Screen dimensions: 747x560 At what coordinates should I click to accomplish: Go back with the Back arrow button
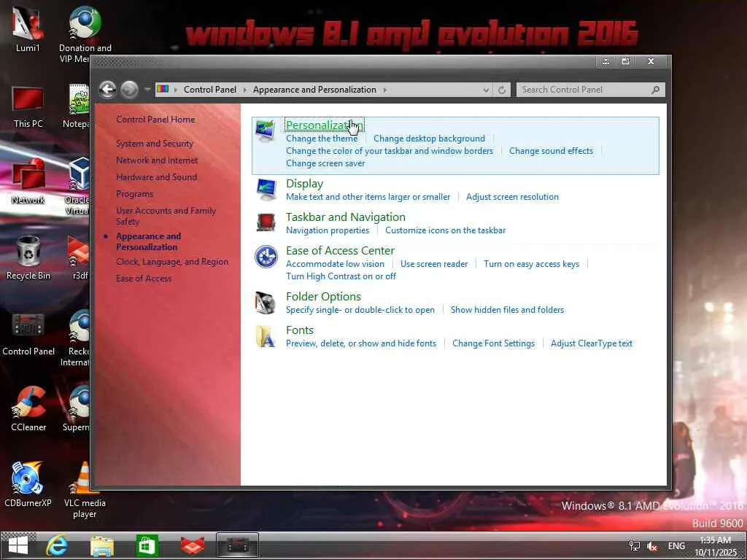pyautogui.click(x=108, y=90)
